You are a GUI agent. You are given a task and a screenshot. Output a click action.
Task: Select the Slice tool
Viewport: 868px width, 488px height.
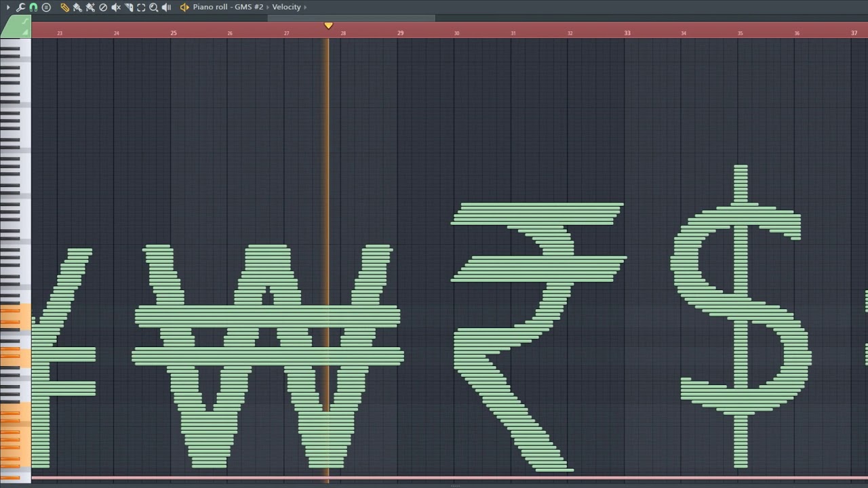[x=129, y=7]
